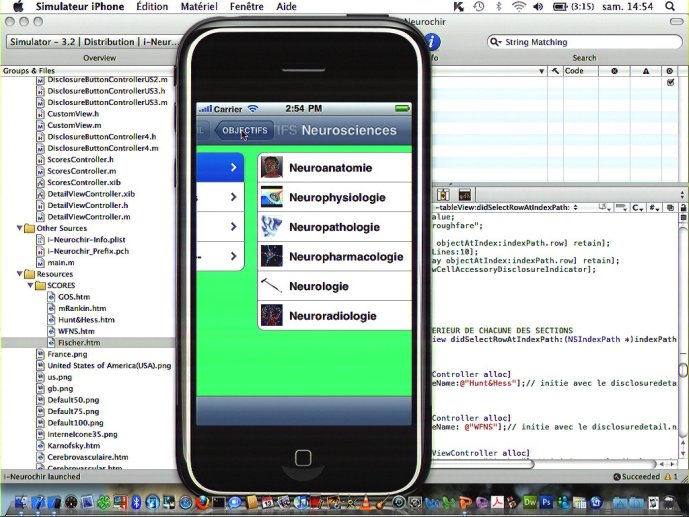Open the bookmarks dropdown in editor bar
The width and height of the screenshot is (689, 517).
[x=606, y=208]
